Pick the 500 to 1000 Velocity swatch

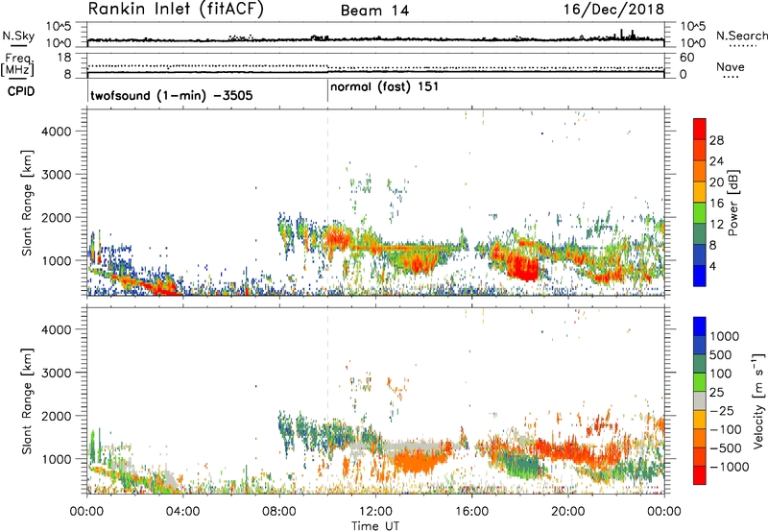tap(700, 346)
